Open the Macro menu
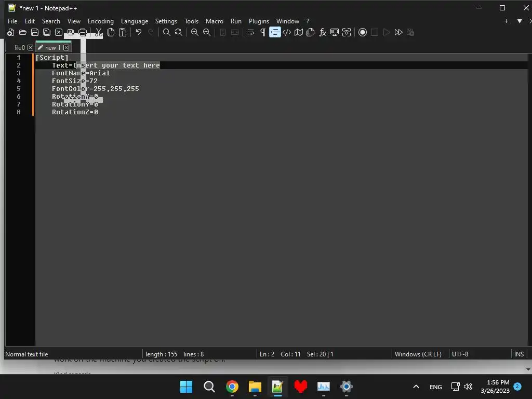Screen dimensions: 532x399 click(x=215, y=21)
